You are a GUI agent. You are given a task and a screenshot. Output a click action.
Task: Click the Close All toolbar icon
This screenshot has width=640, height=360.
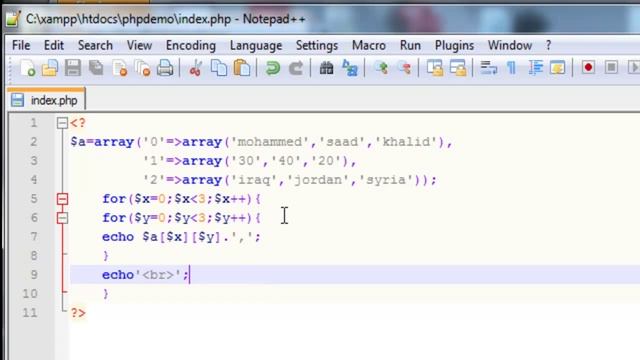tap(142, 68)
